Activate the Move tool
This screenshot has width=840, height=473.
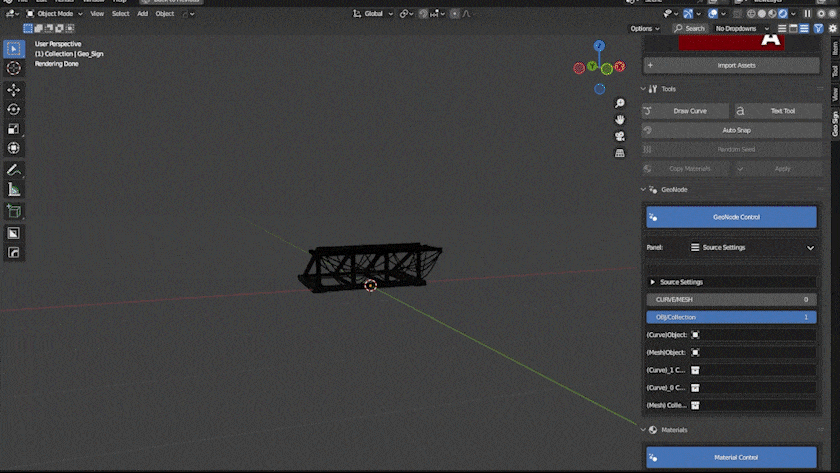click(14, 90)
